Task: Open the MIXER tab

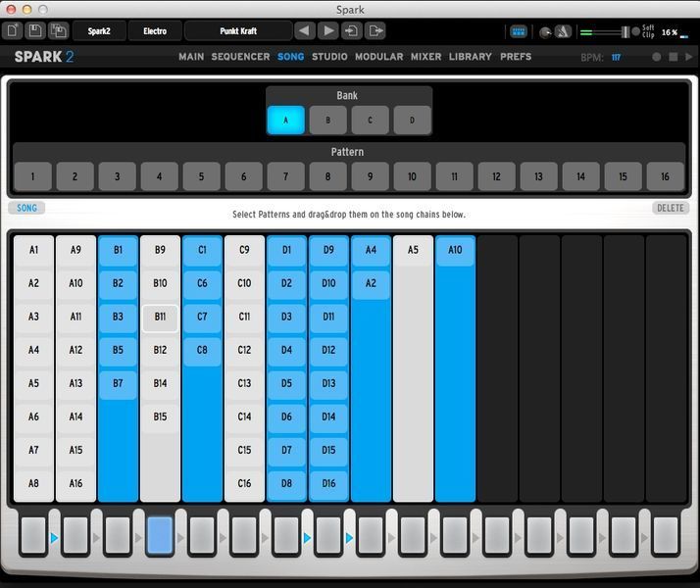Action: tap(425, 57)
